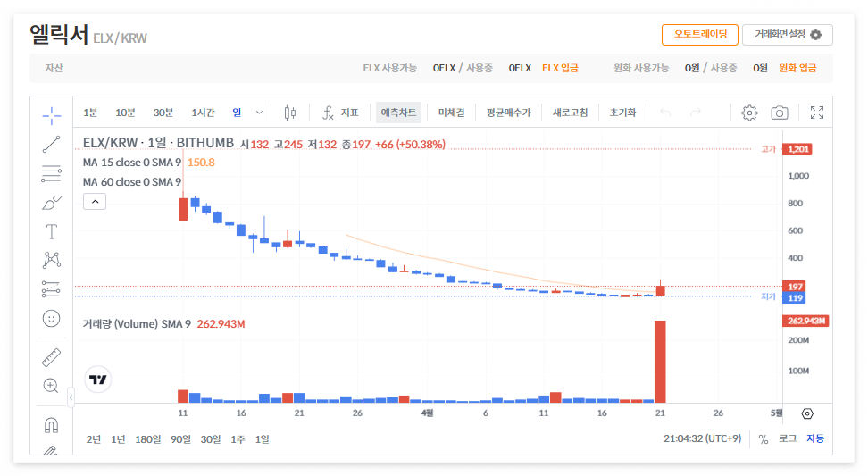Click 초기화 to reset the chart
The width and height of the screenshot is (868, 476).
pos(622,113)
